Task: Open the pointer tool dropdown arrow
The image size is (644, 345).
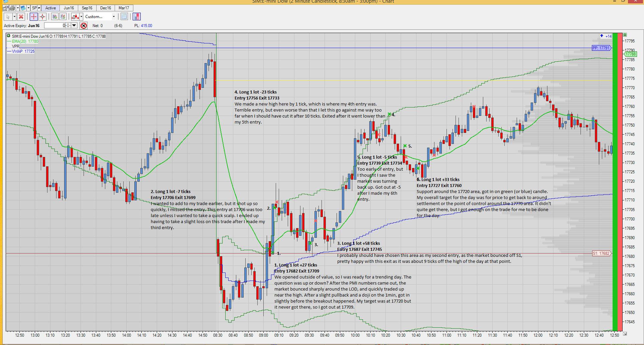Action: coord(14,17)
